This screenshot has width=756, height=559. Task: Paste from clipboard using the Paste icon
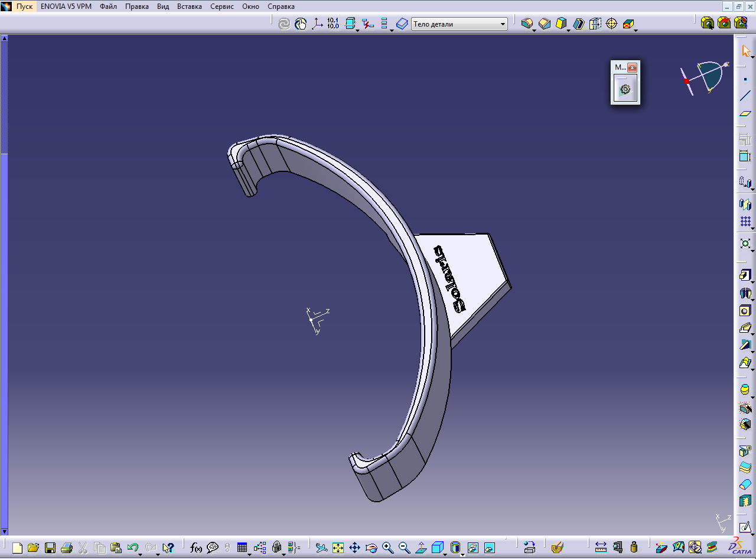pyautogui.click(x=116, y=548)
